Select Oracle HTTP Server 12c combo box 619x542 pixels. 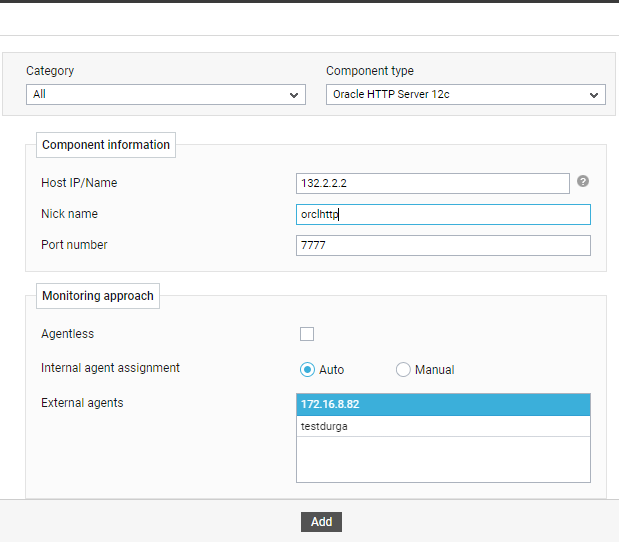point(466,94)
